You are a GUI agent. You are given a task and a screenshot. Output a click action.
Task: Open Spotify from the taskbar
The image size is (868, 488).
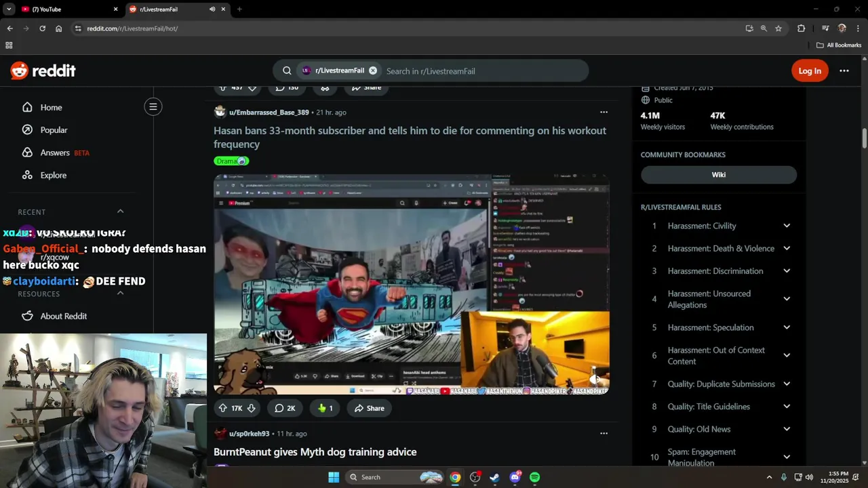535,477
